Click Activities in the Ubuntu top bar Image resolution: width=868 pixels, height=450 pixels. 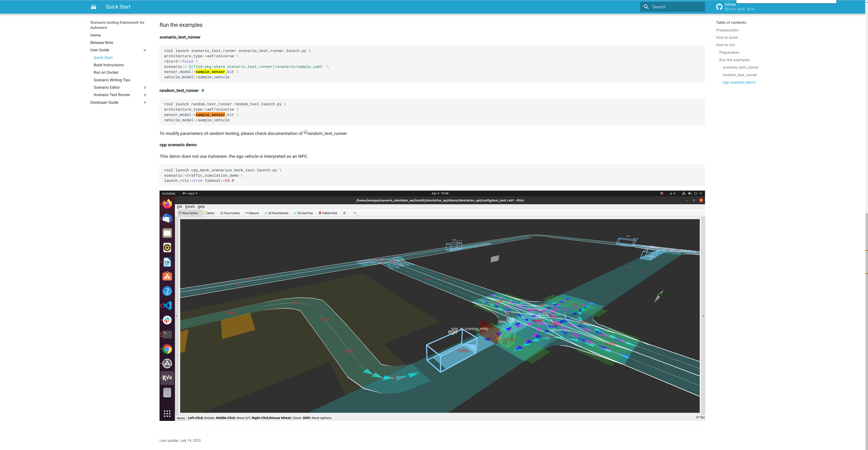(169, 193)
